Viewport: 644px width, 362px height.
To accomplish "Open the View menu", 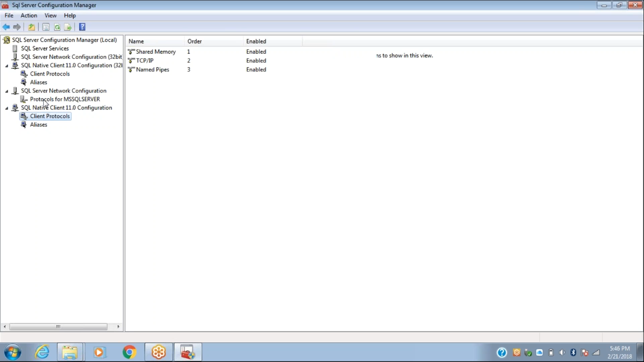I will (x=50, y=16).
